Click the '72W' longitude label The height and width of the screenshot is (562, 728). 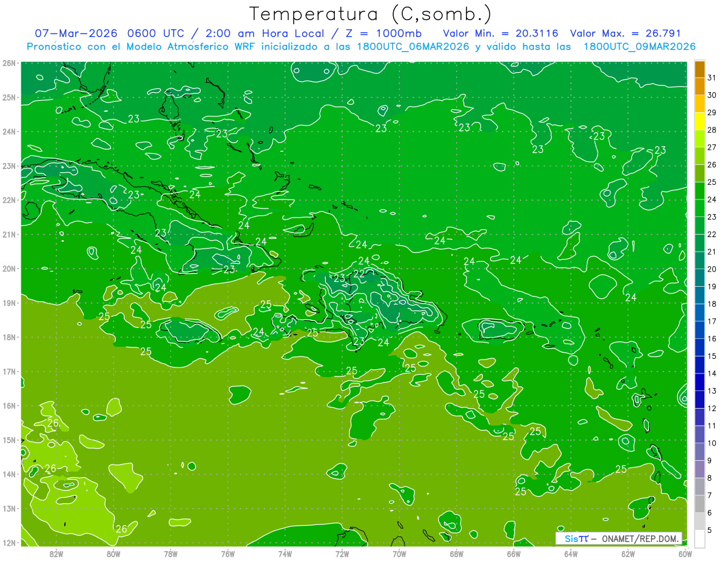coord(342,554)
